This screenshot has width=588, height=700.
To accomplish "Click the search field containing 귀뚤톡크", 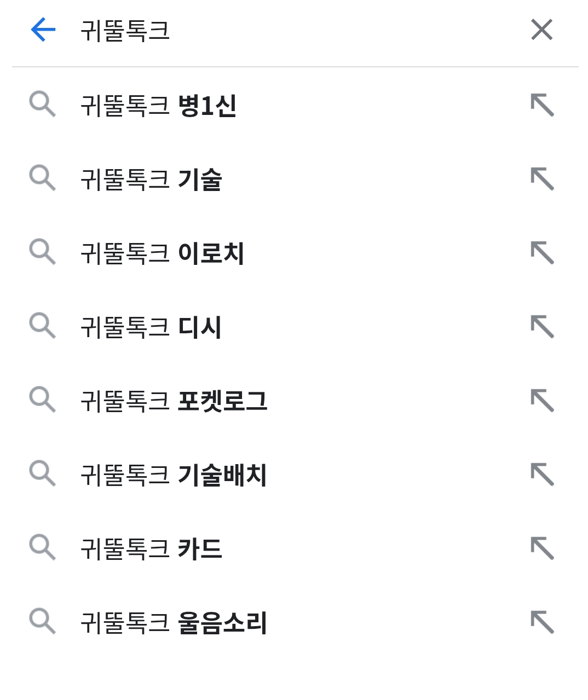I will (x=274, y=31).
